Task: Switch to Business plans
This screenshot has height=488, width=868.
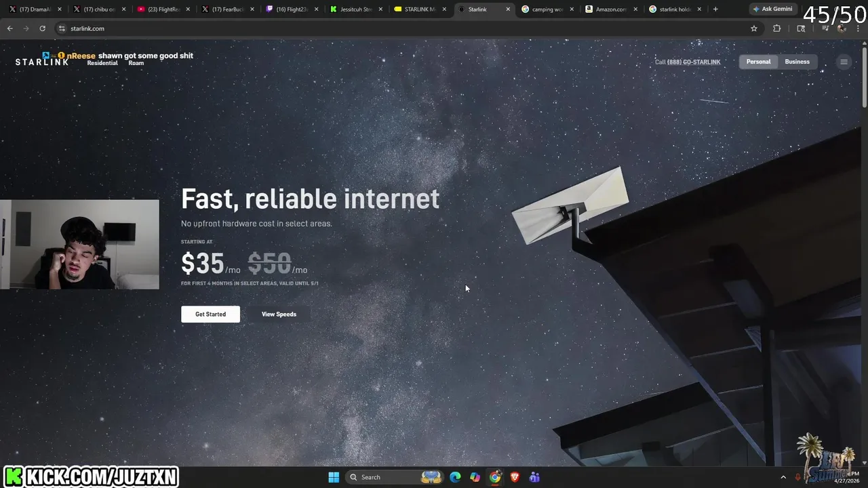Action: coord(797,62)
